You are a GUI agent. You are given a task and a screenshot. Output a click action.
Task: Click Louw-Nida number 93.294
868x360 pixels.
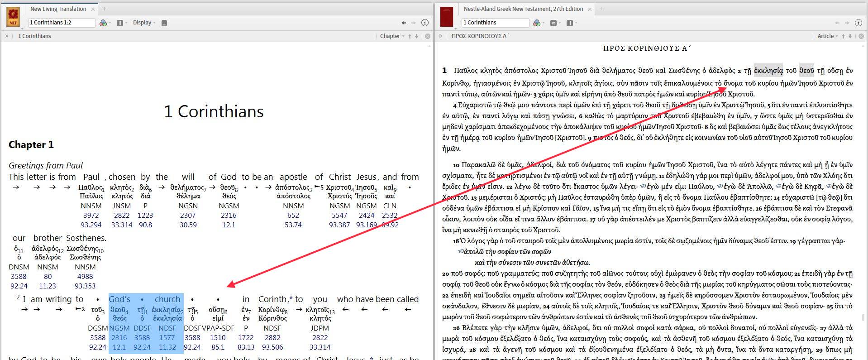pos(91,225)
